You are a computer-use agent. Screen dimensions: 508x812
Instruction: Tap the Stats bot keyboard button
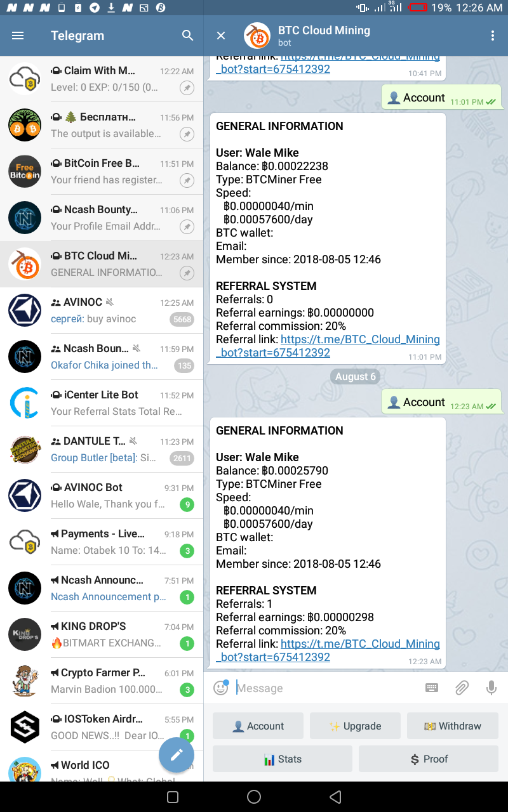pyautogui.click(x=282, y=759)
